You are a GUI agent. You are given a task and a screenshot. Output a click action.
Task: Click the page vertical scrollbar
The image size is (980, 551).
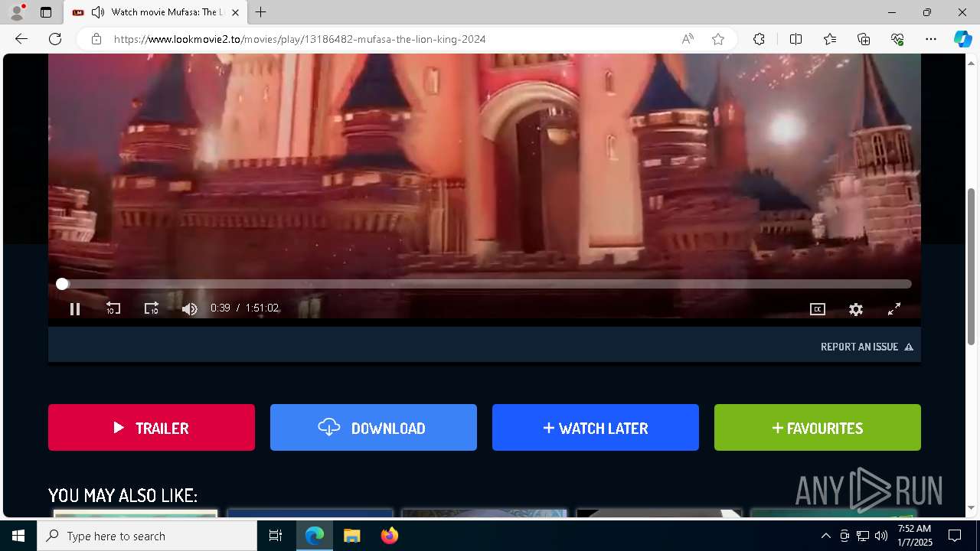[x=972, y=266]
